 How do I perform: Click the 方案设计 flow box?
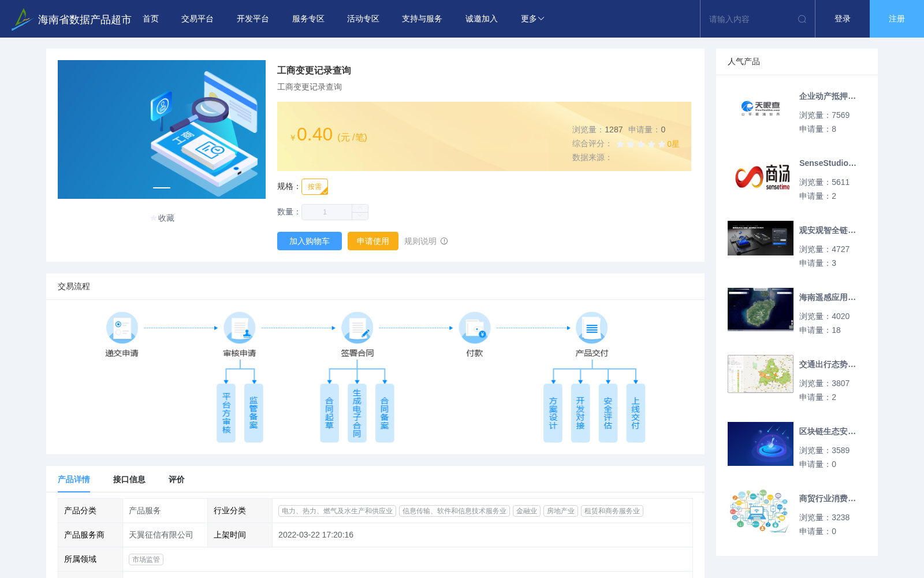tap(553, 413)
